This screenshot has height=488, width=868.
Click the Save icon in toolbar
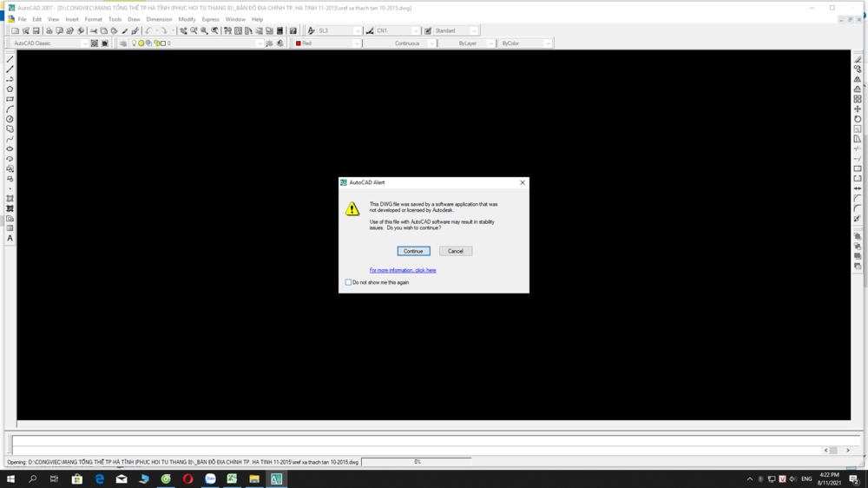(36, 31)
